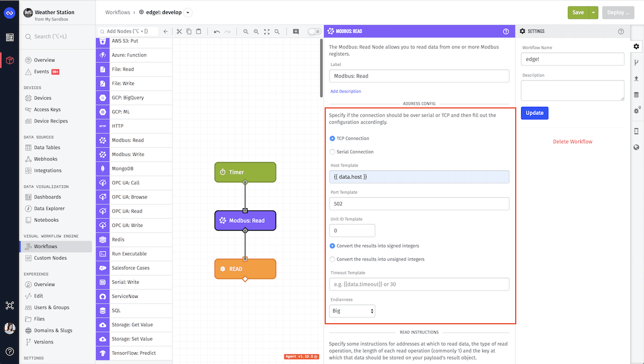
Task: Zoom in the workflow canvas
Action: [256, 32]
